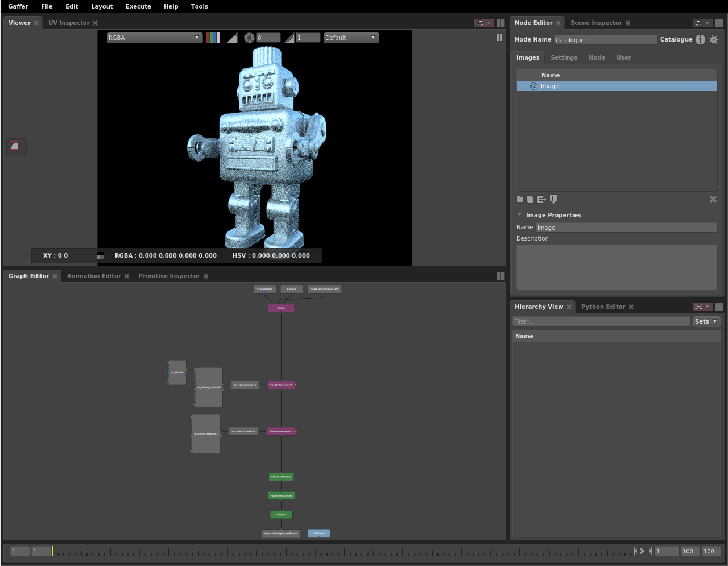Close the Python Editor tab

[631, 307]
